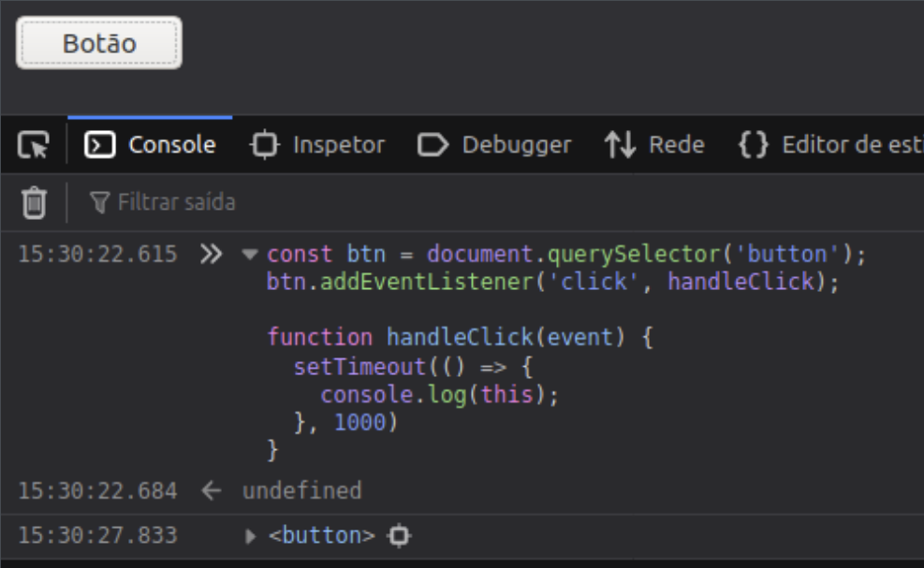
Task: Click the blue <button> link in the log
Action: coord(323,535)
